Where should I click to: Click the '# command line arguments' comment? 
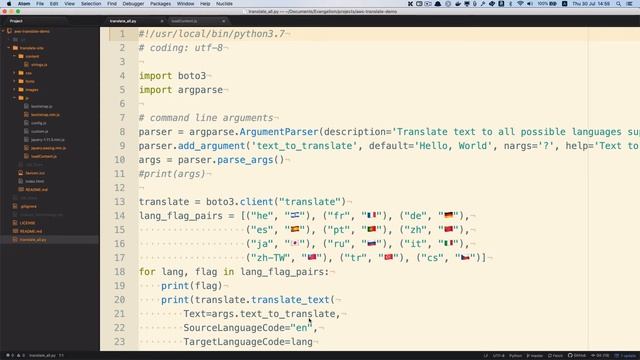[x=206, y=118]
